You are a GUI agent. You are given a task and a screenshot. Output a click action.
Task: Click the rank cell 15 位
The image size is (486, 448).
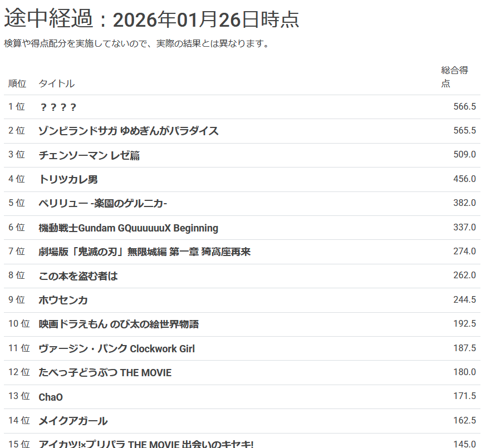[x=19, y=444]
